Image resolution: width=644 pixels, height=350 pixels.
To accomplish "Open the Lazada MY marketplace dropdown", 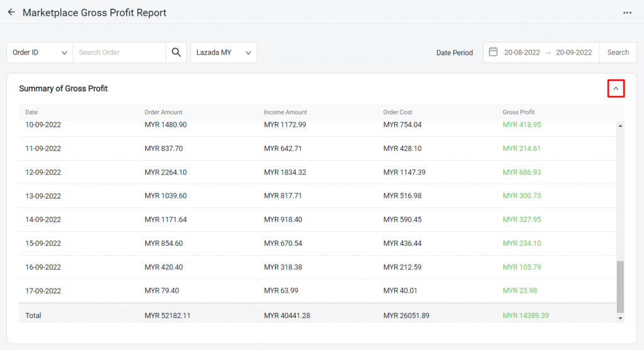I will click(223, 53).
